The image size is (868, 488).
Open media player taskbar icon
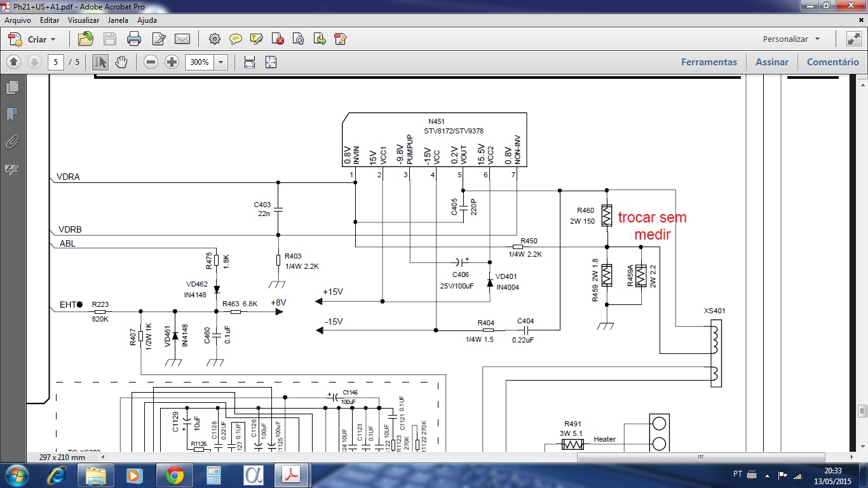point(135,475)
